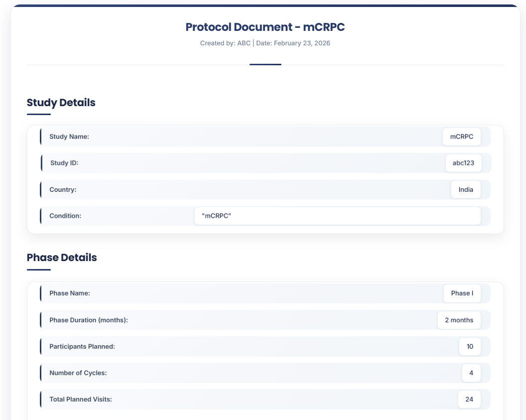526x420 pixels.
Task: Click the title "Protocol Document - mCRPC"
Action: 265,27
